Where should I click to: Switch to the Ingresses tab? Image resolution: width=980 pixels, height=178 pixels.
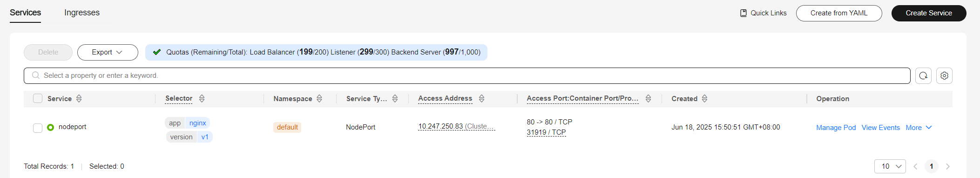click(x=82, y=13)
